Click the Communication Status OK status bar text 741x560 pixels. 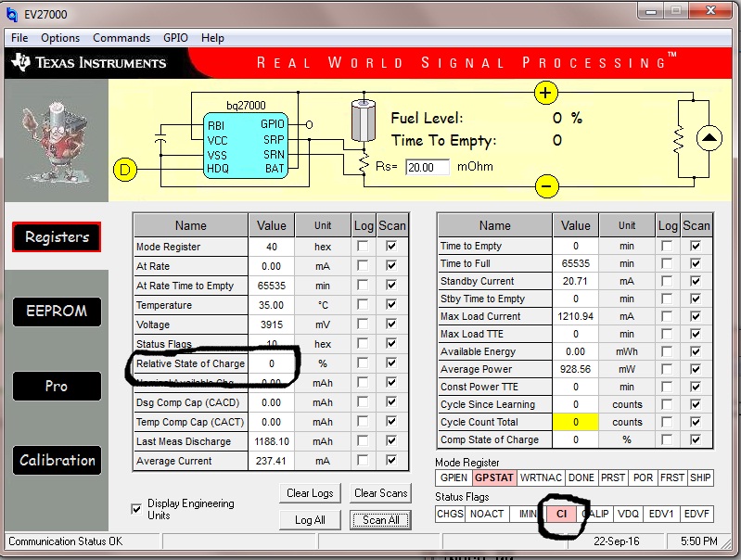coord(66,541)
